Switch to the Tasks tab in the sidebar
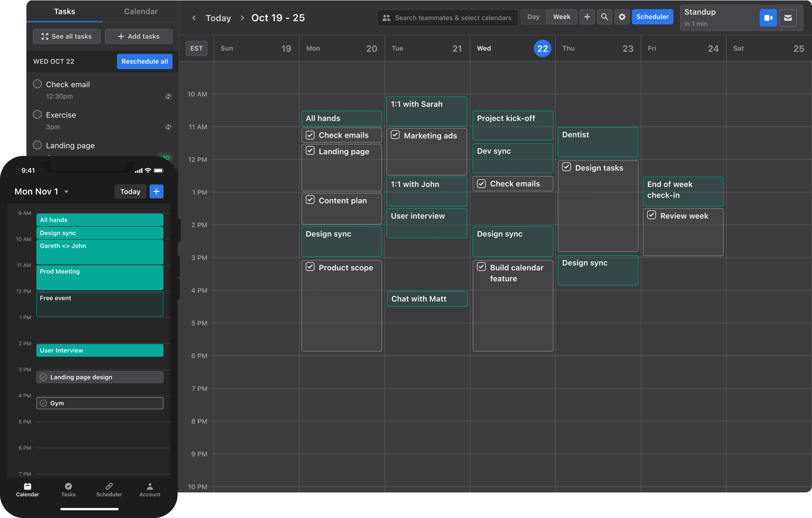812x518 pixels. pos(64,12)
